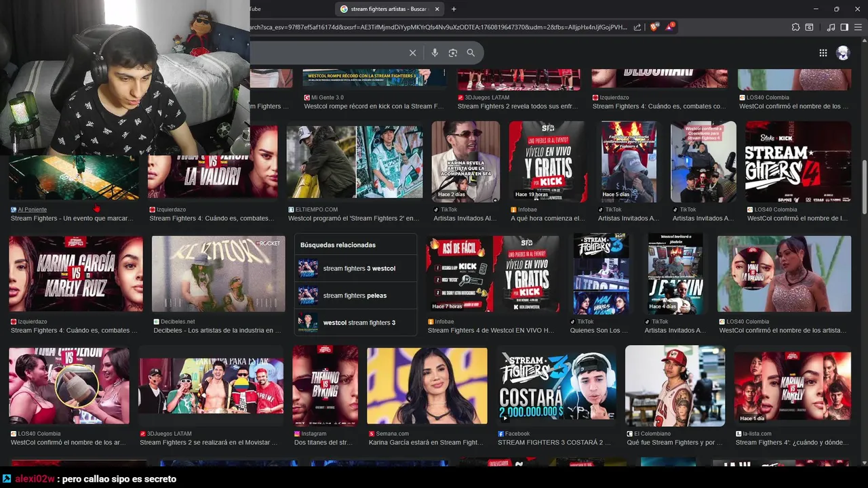Click 'A qué hora comienza el...' Infobae title
868x488 pixels.
pos(548,218)
